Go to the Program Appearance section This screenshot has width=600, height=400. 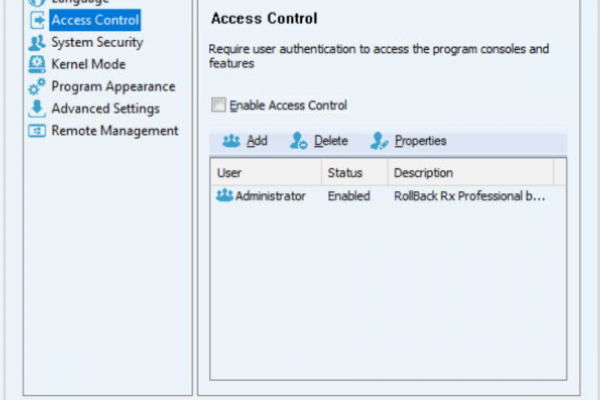tap(113, 87)
